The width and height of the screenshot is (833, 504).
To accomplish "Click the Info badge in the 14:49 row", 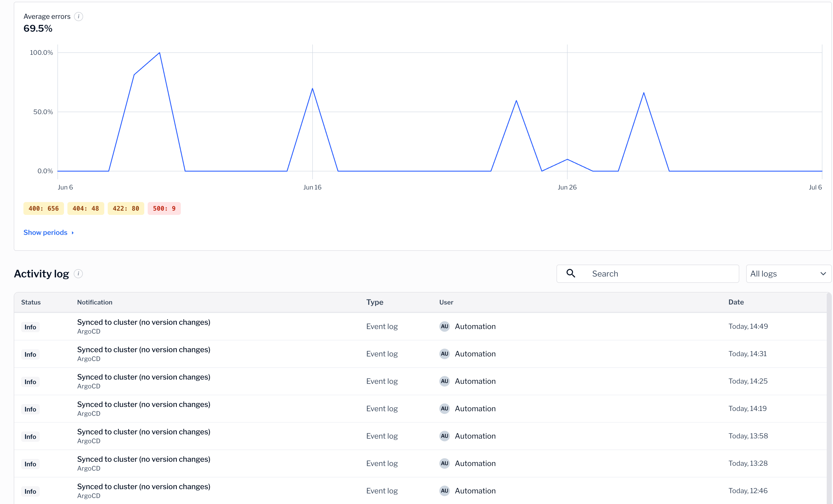I will click(x=30, y=327).
